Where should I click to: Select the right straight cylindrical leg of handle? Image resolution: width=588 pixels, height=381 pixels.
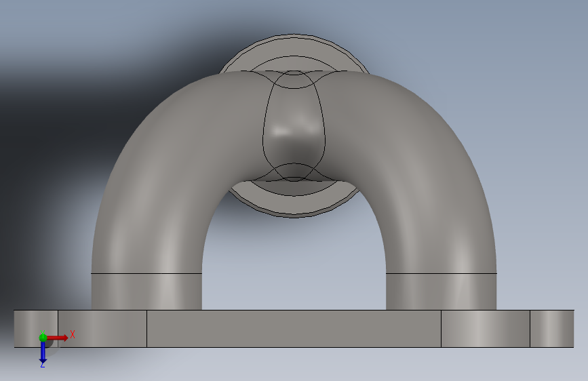coord(441,292)
